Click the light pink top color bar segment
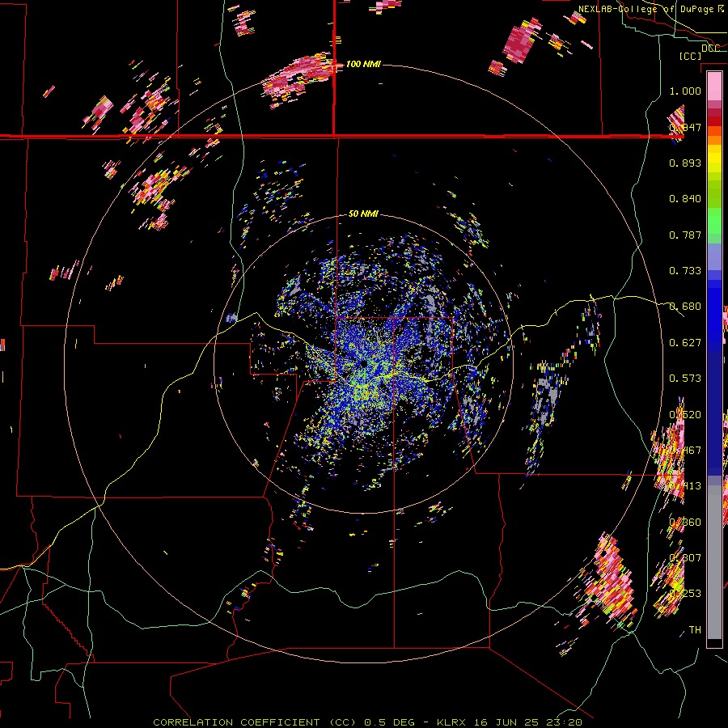 [714, 87]
